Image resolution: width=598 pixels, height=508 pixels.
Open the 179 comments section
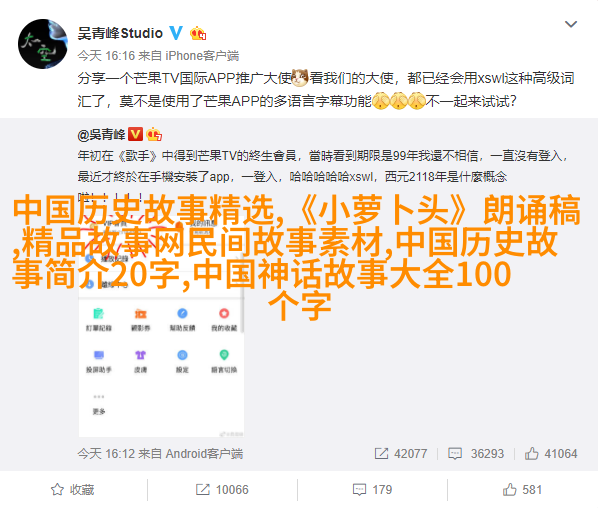point(372,490)
